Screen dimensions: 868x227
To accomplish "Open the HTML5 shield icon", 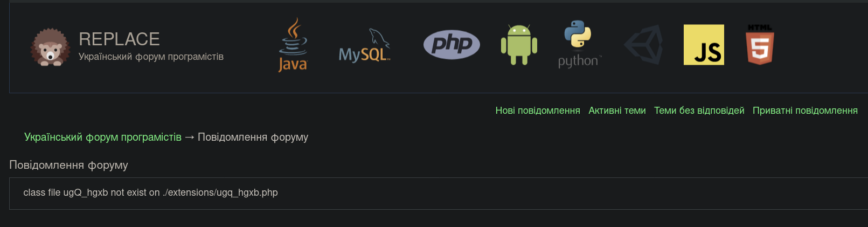I will coord(760,45).
